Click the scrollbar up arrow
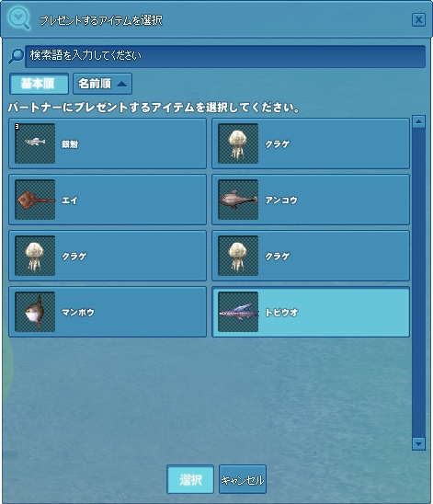 (x=418, y=121)
